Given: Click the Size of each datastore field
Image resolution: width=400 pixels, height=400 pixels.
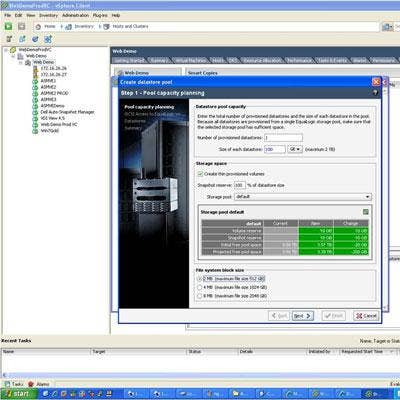Looking at the screenshot, I should click(275, 149).
